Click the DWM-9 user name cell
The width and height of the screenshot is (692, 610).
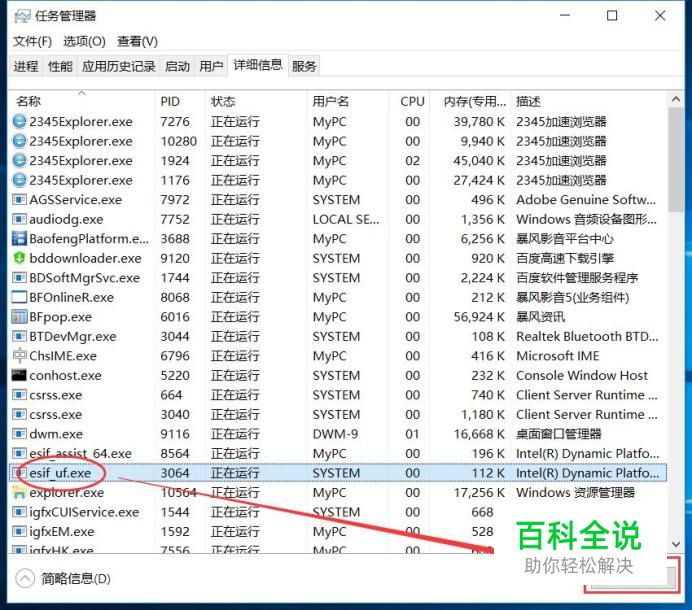coord(335,434)
